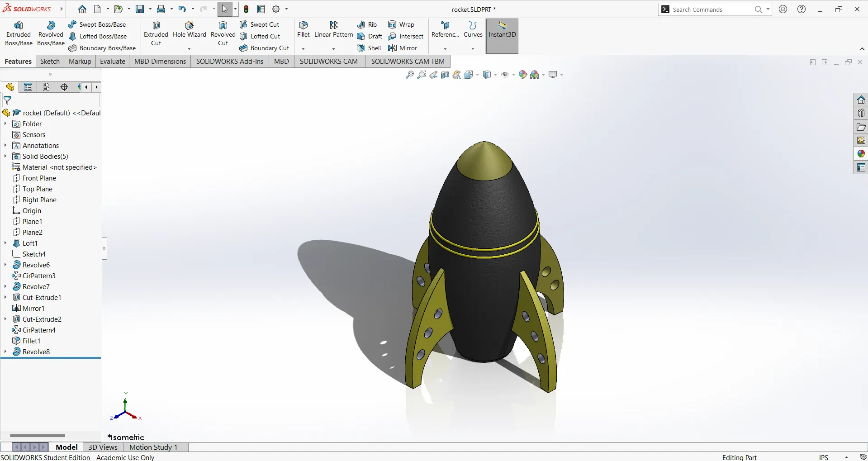The image size is (868, 461).
Task: Click the Shell feature
Action: 369,48
